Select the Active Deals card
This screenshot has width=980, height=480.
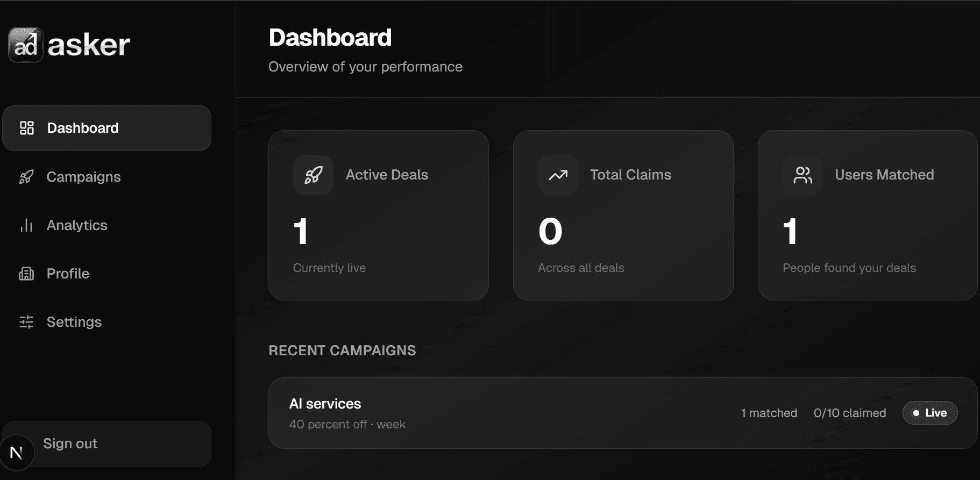pos(379,214)
